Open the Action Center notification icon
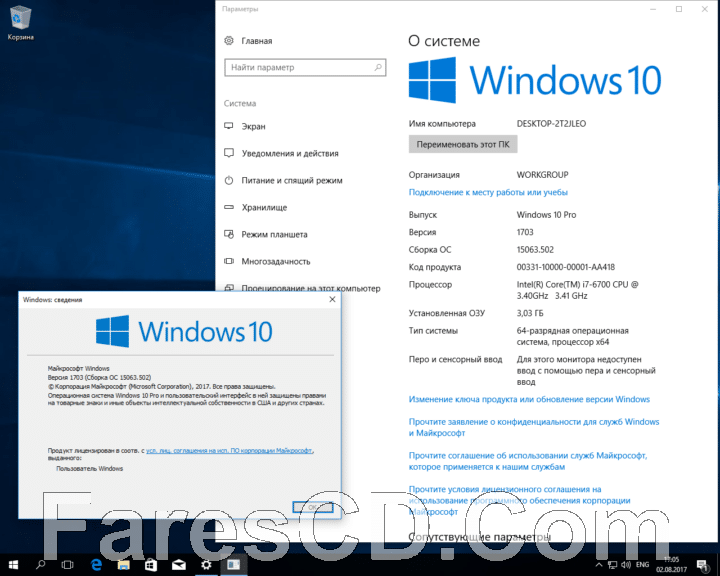 [x=703, y=565]
